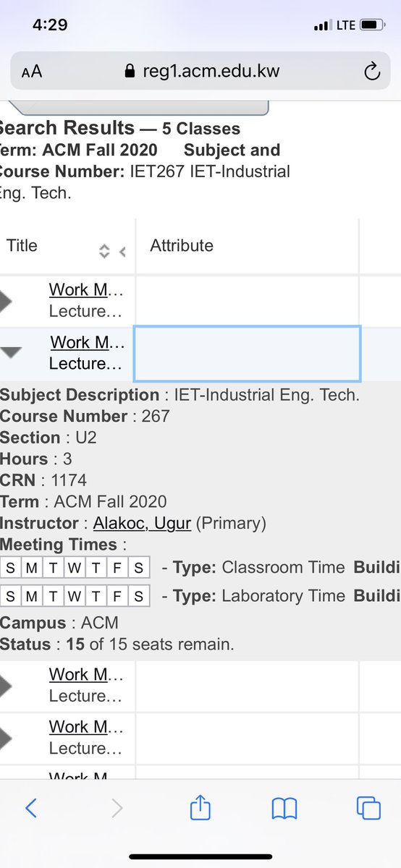
Task: Open the first Work M... title link
Action: click(x=86, y=290)
